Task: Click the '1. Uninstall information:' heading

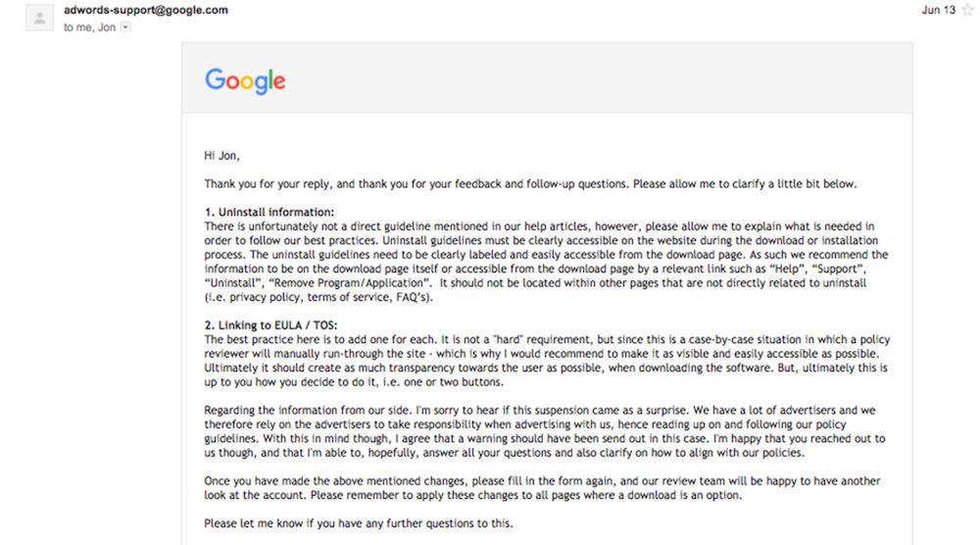Action: (269, 212)
